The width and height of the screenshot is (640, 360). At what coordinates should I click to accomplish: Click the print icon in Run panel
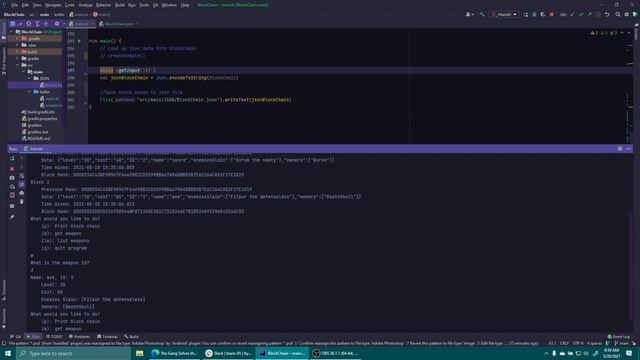(22, 193)
